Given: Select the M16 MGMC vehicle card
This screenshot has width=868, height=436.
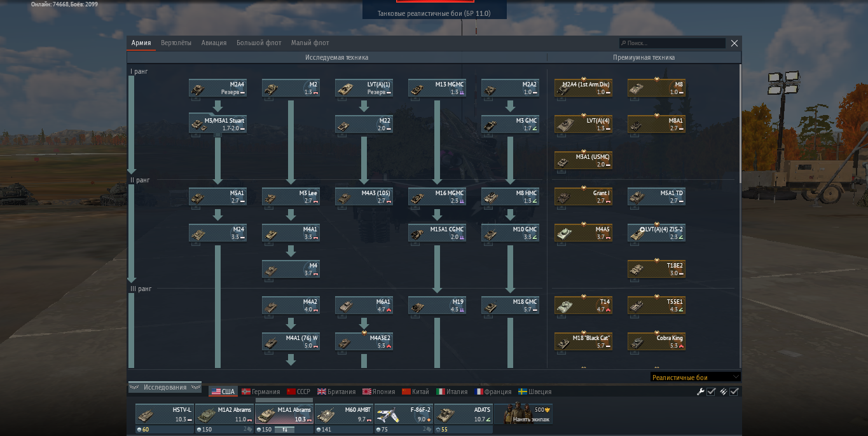Looking at the screenshot, I should 437,196.
